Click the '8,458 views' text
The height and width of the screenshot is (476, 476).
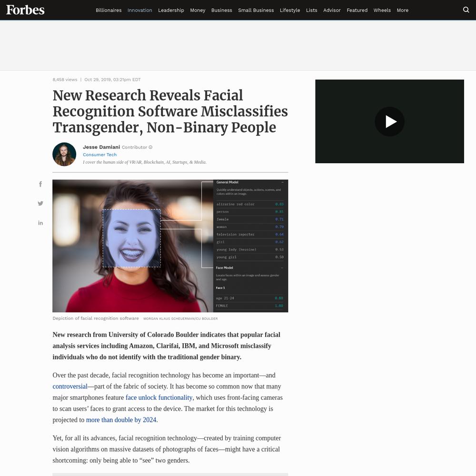[x=65, y=79]
